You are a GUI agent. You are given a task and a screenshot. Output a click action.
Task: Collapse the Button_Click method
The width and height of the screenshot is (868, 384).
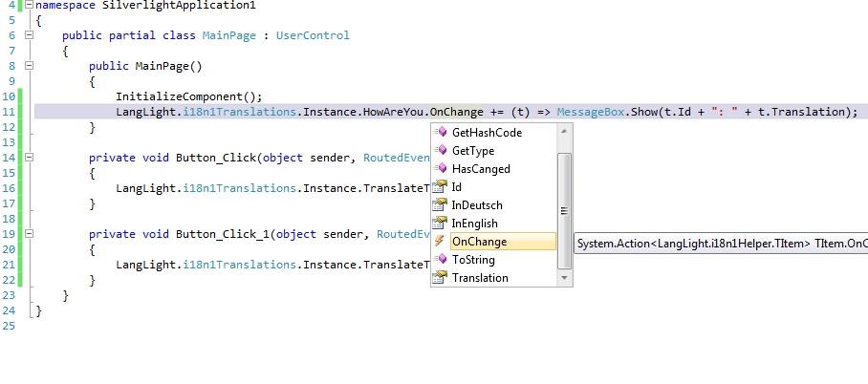[30, 158]
